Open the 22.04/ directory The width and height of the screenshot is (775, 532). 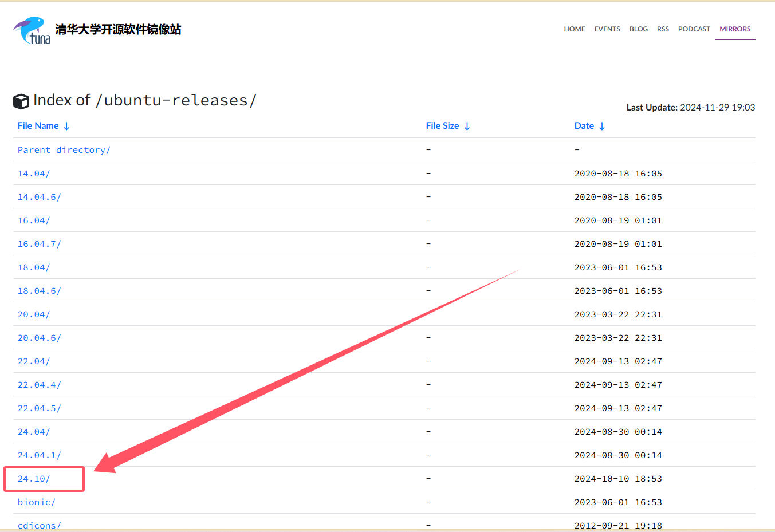34,361
